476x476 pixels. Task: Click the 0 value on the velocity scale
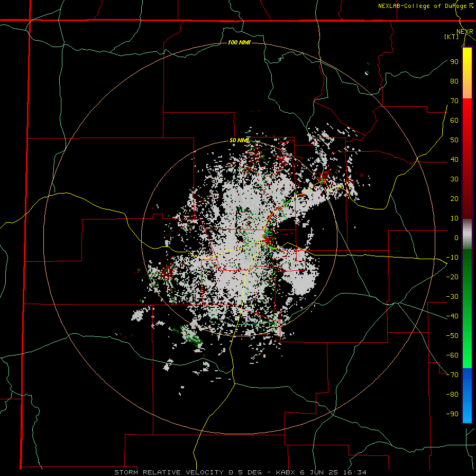point(456,237)
